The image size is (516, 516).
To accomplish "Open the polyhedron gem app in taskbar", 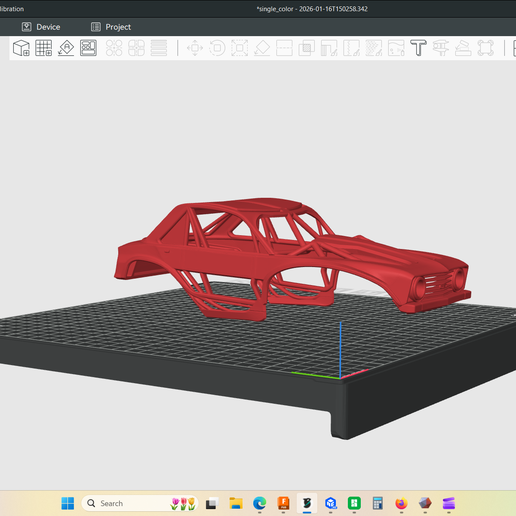I will (425, 503).
